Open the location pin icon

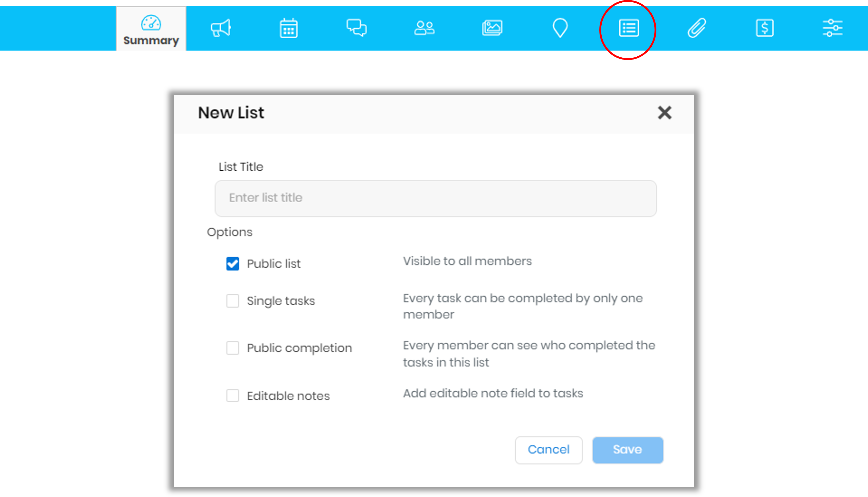560,28
